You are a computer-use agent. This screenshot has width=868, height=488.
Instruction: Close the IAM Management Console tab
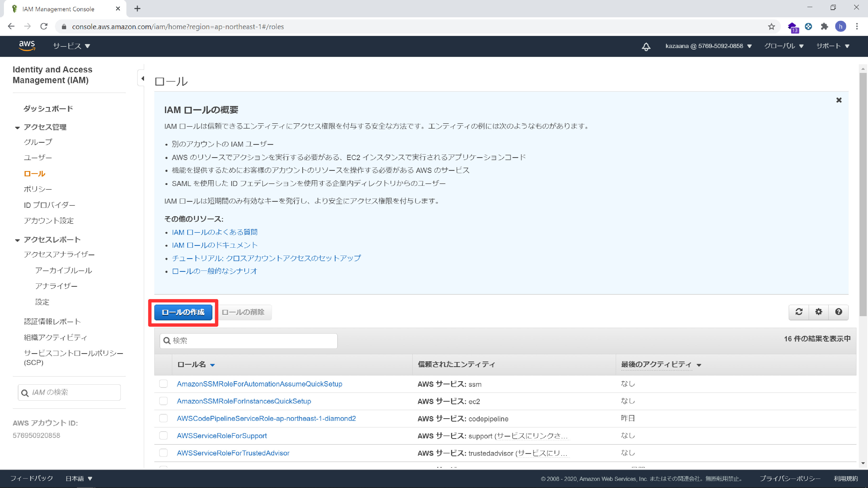click(118, 9)
